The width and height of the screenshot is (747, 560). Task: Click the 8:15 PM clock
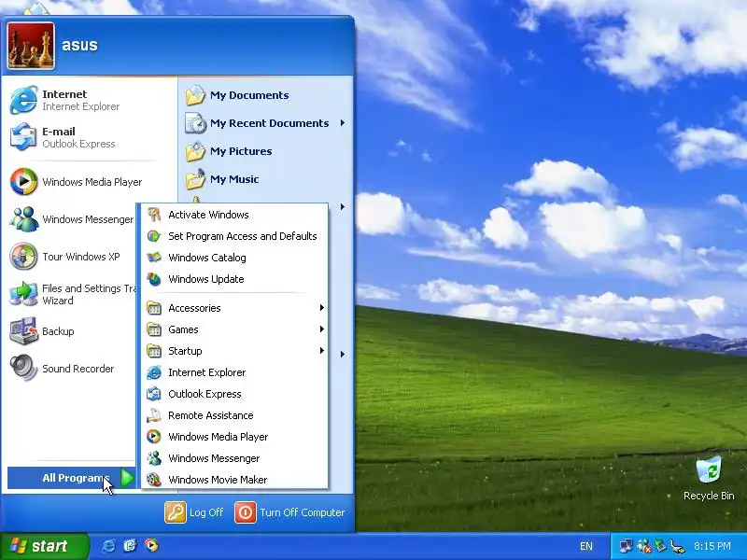[x=712, y=546]
